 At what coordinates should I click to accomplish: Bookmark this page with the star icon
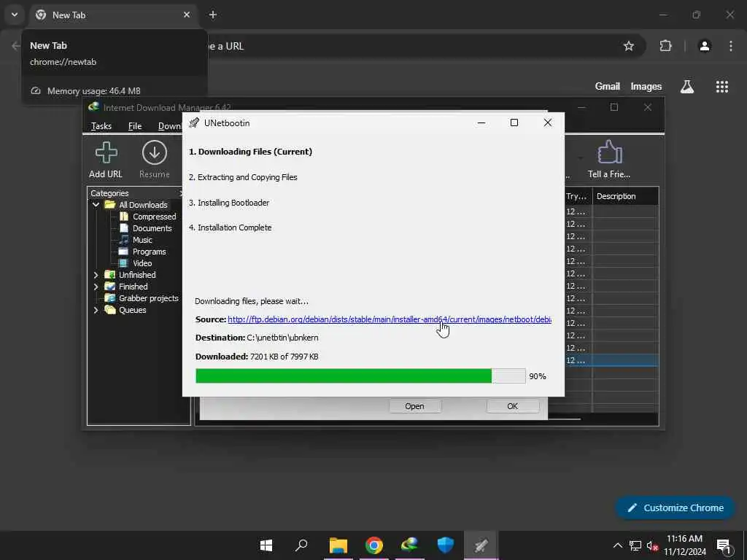pyautogui.click(x=629, y=46)
